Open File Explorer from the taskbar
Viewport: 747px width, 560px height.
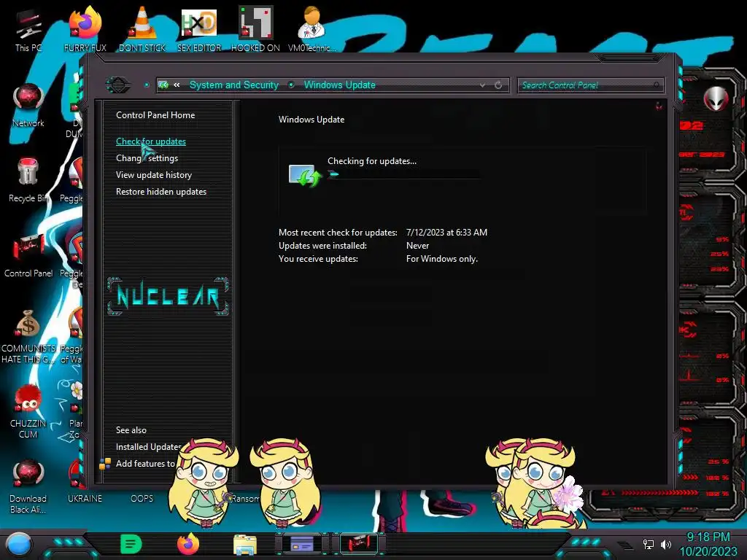pos(245,545)
